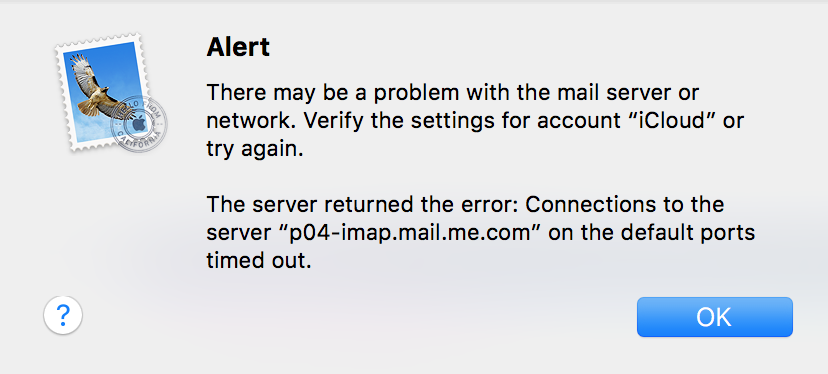Screen dimensions: 828x374
Task: Click the bold Alert heading
Action: pyautogui.click(x=238, y=48)
